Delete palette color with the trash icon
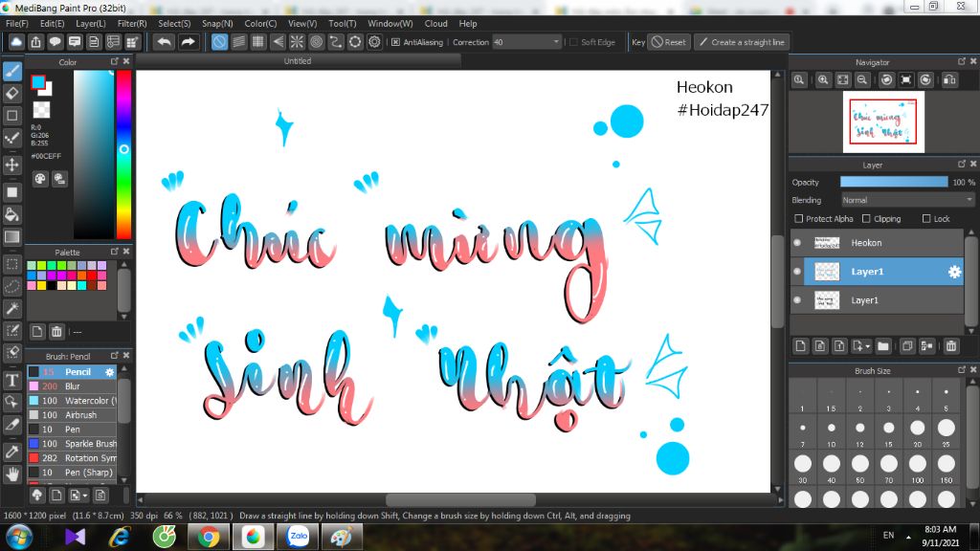Image resolution: width=980 pixels, height=551 pixels. 56,332
